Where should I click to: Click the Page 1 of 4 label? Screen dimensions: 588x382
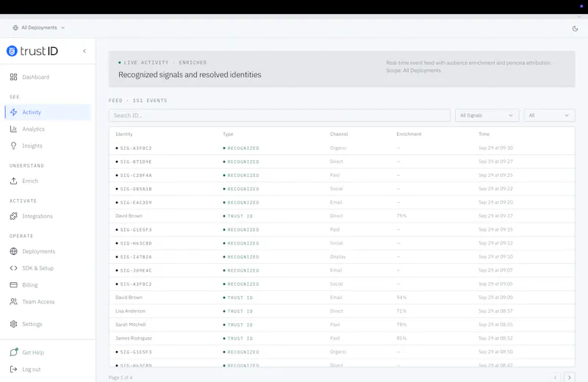tap(121, 378)
